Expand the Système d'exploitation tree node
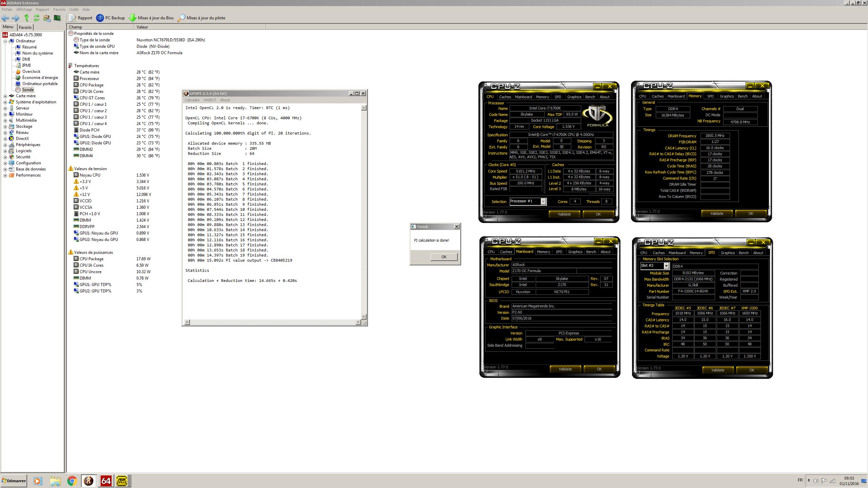Image resolution: width=868 pixels, height=488 pixels. (x=5, y=102)
